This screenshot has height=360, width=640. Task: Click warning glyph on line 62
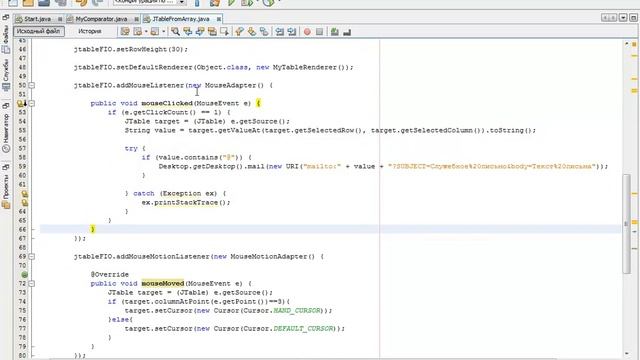click(x=24, y=194)
